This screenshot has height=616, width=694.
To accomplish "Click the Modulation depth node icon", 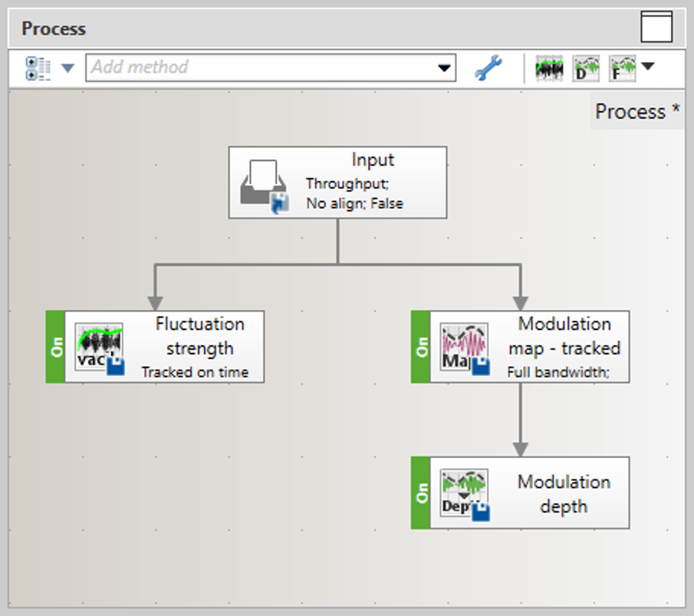I will 464,494.
